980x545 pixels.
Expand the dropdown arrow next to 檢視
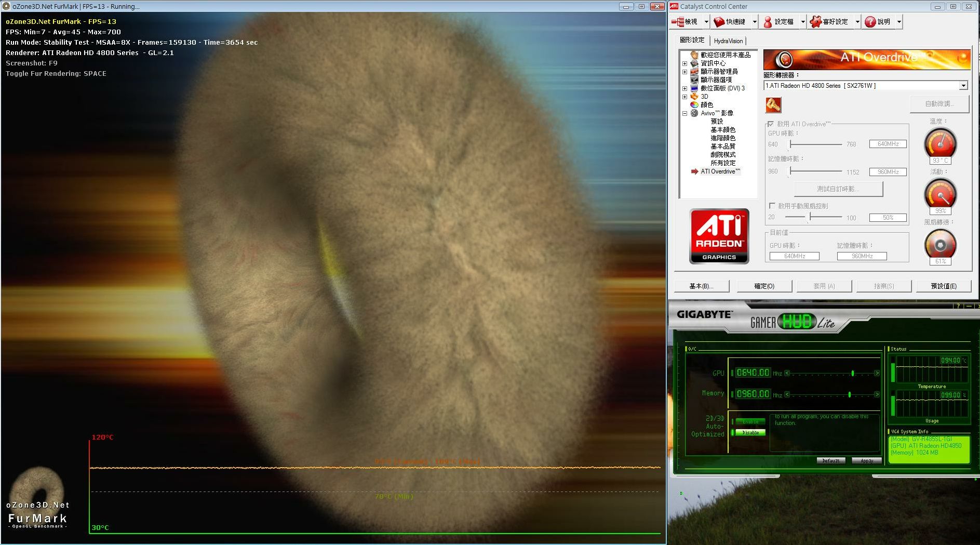point(706,22)
